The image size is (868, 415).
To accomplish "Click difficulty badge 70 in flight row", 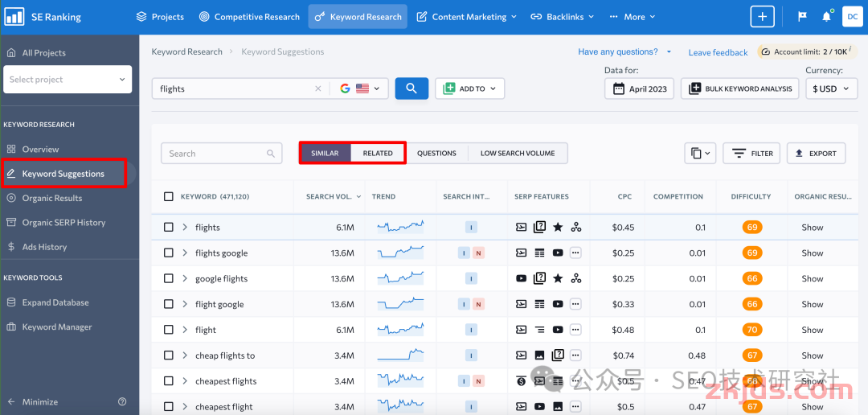I will (751, 330).
